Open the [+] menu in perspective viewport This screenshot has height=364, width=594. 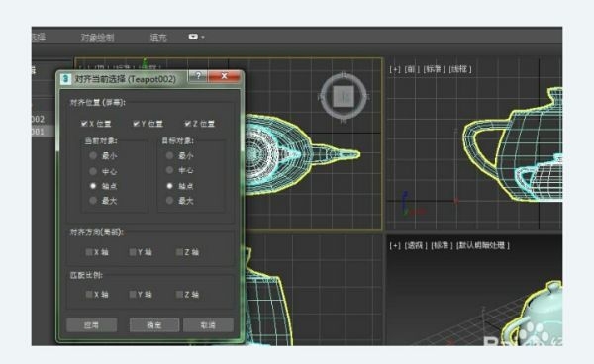pyautogui.click(x=395, y=245)
